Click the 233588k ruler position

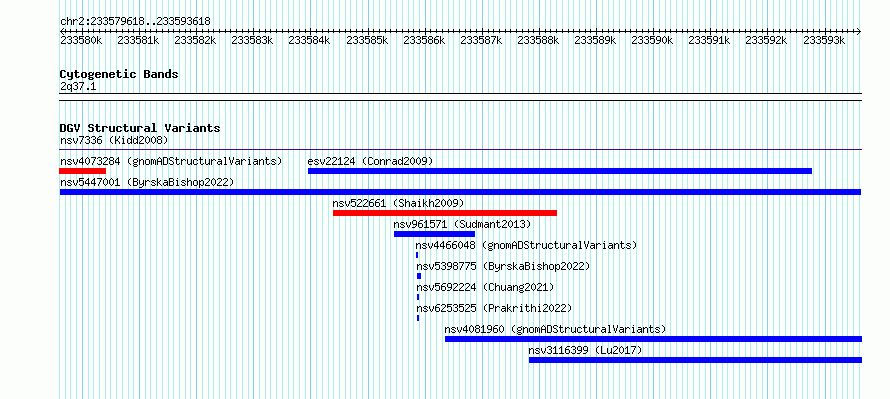(539, 40)
